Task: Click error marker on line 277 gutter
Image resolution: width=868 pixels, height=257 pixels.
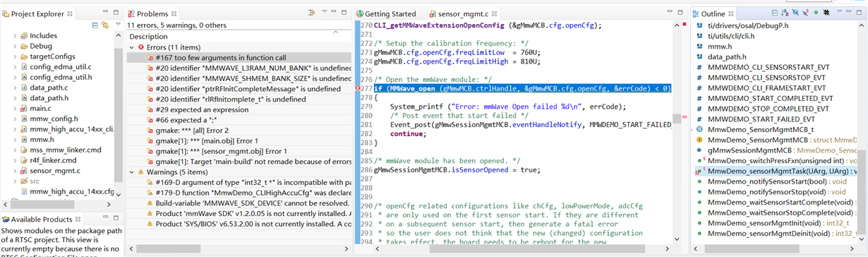Action: (358, 88)
